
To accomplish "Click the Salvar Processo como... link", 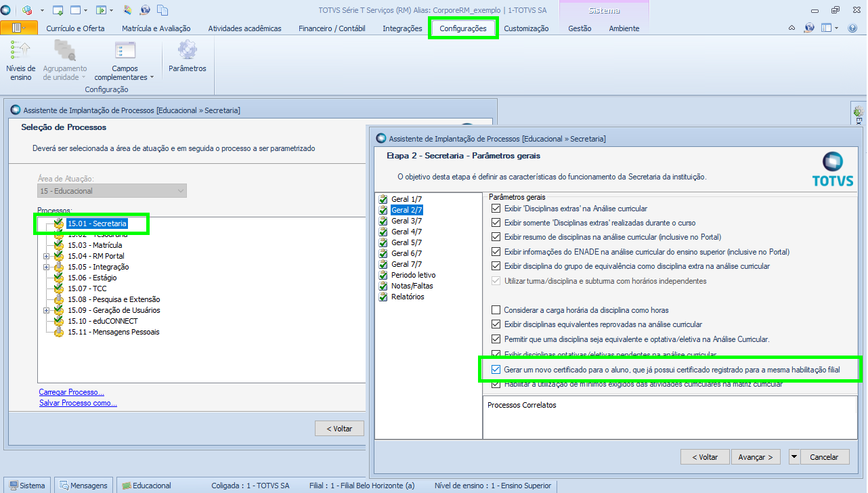I will pos(78,403).
